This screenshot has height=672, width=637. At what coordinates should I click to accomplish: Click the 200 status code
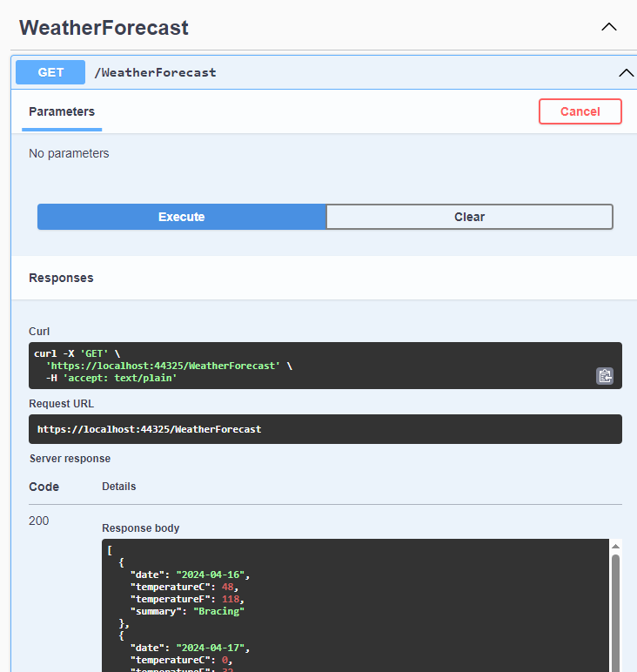coord(39,521)
